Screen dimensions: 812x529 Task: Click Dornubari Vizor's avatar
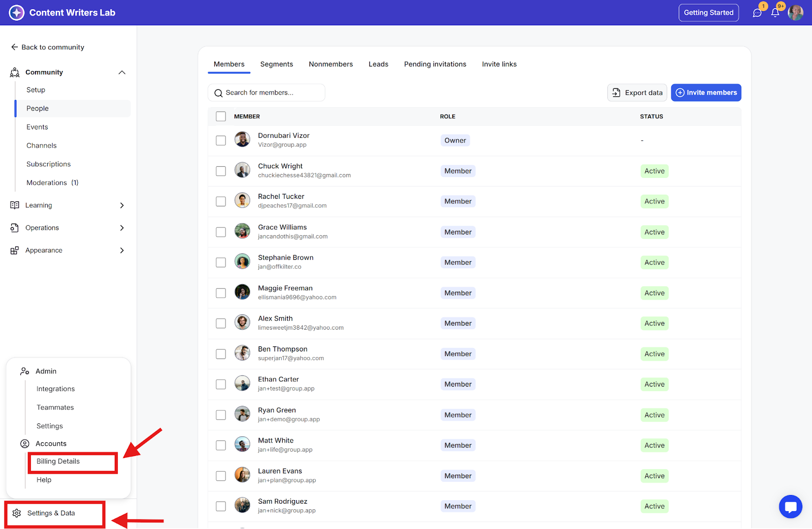coord(242,139)
